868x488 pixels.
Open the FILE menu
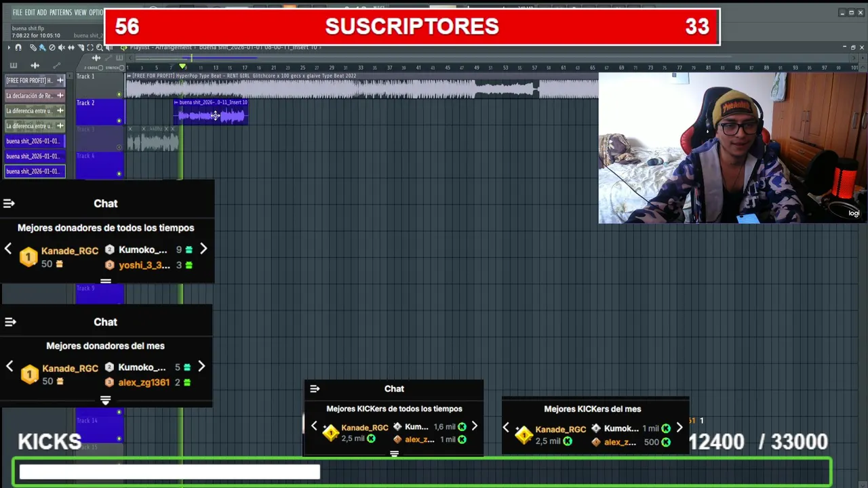coord(17,12)
